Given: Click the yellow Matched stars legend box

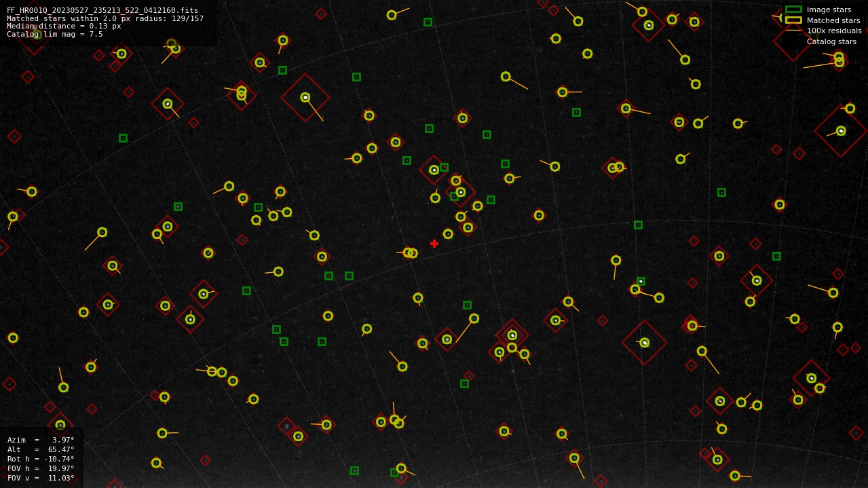Looking at the screenshot, I should point(793,20).
